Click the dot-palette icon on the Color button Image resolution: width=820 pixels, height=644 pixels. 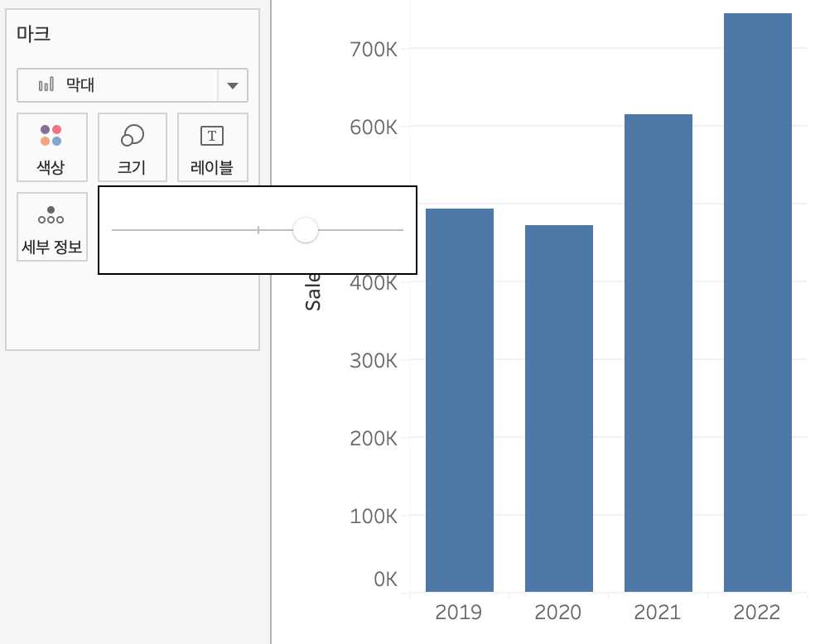point(51,134)
